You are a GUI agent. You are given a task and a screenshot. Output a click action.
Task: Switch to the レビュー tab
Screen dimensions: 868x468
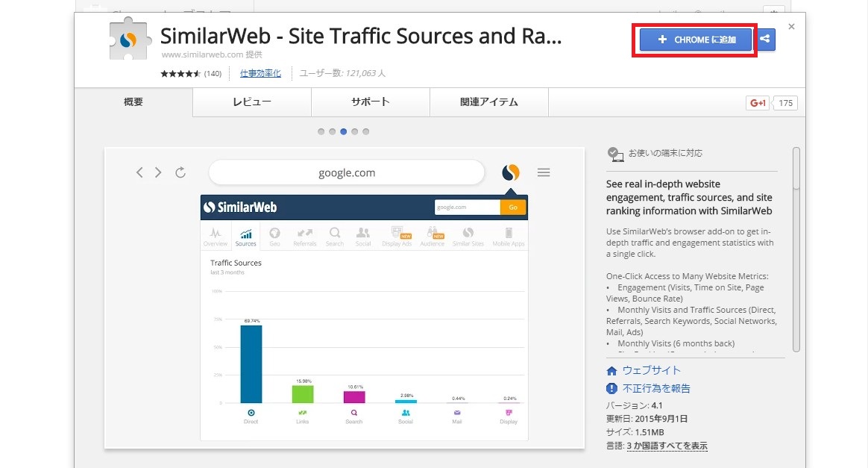click(x=252, y=102)
